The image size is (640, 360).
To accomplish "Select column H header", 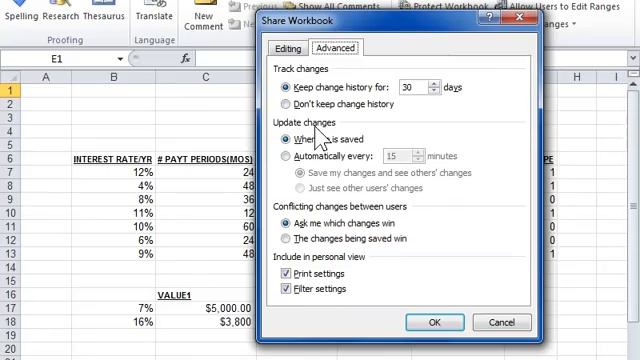I will pos(577,77).
